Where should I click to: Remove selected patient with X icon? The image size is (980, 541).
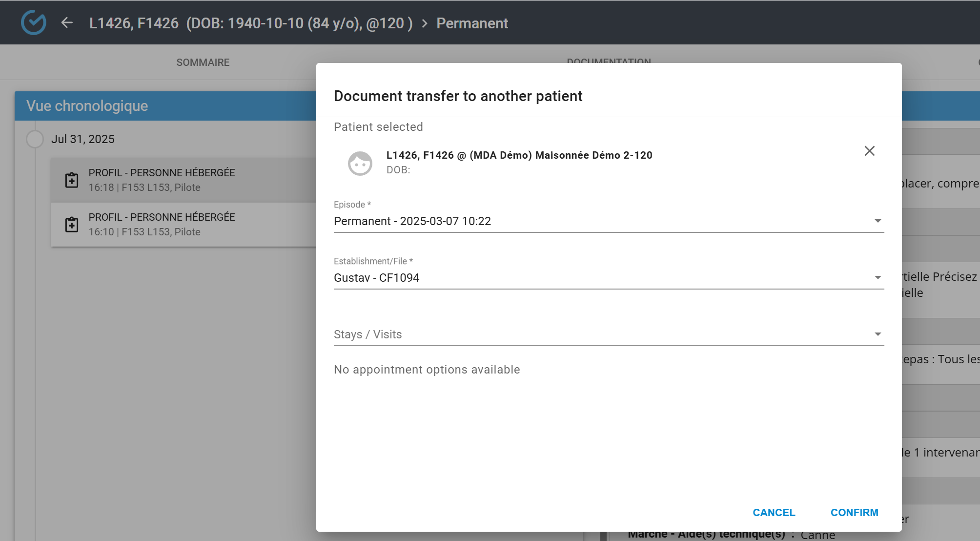[869, 151]
